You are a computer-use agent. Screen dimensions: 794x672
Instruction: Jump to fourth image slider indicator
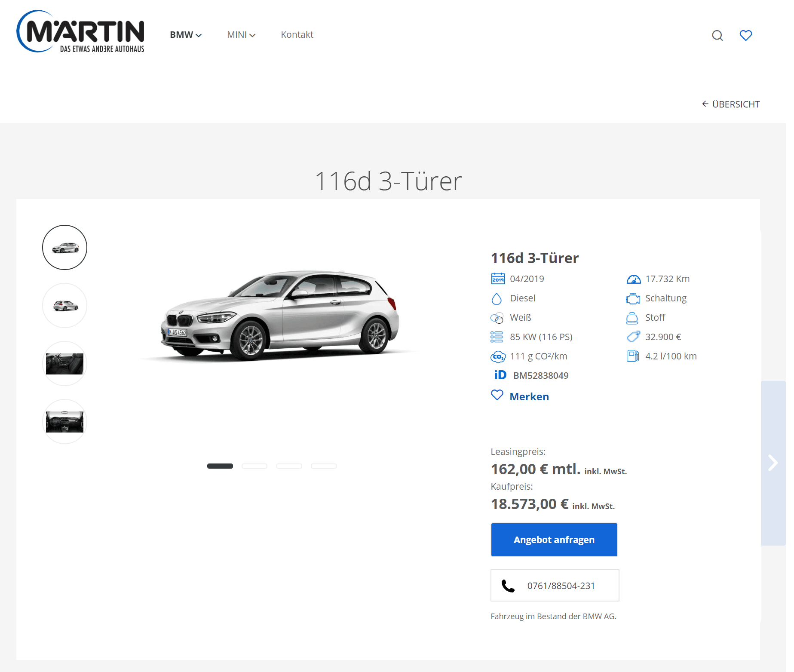tap(324, 466)
